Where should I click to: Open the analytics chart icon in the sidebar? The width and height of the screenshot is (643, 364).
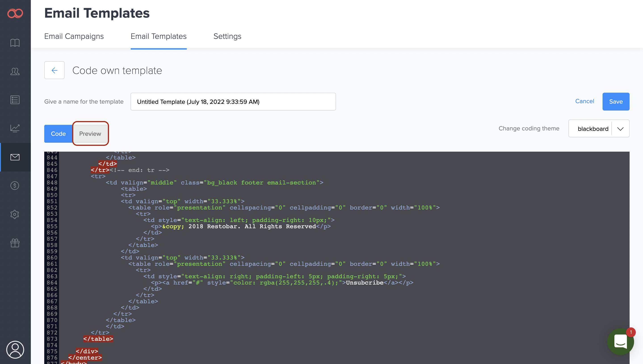[x=15, y=128]
